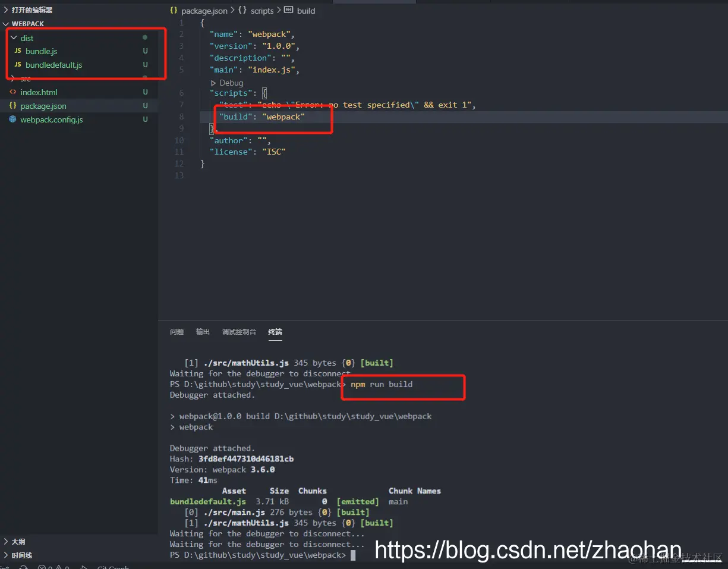728x569 pixels.
Task: Click the "description": "" line
Action: (x=252, y=58)
